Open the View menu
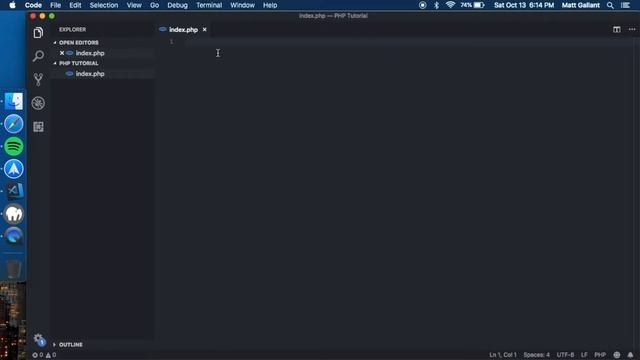 [134, 5]
